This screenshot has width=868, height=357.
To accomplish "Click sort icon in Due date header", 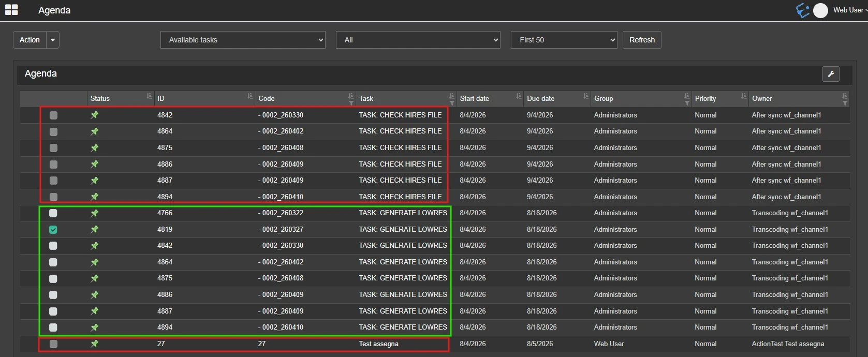I will (586, 96).
